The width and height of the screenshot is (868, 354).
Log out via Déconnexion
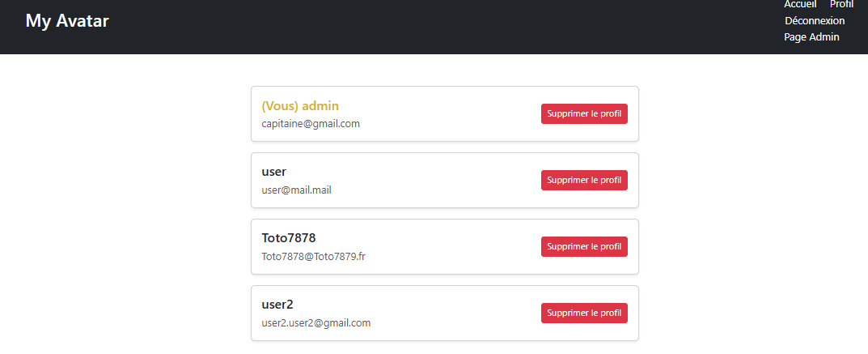pyautogui.click(x=814, y=21)
